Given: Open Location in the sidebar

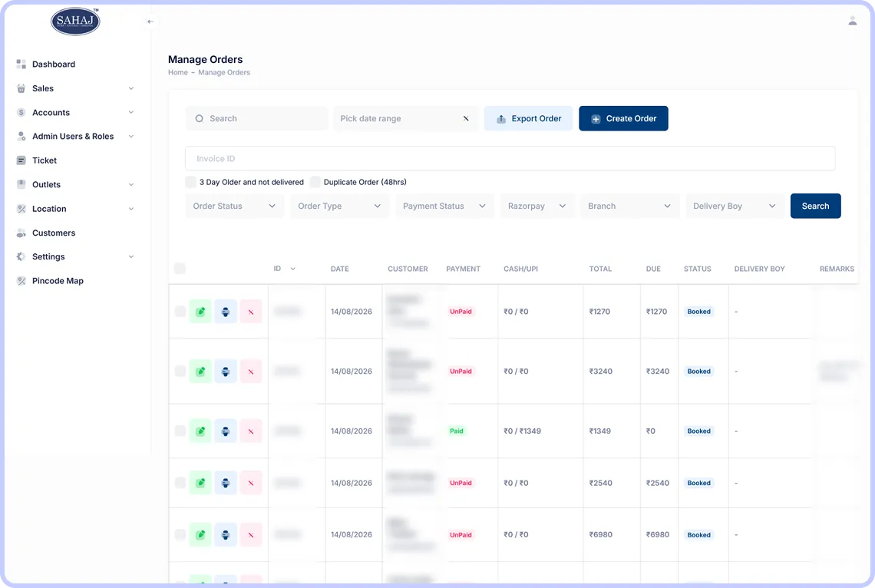Looking at the screenshot, I should point(49,209).
